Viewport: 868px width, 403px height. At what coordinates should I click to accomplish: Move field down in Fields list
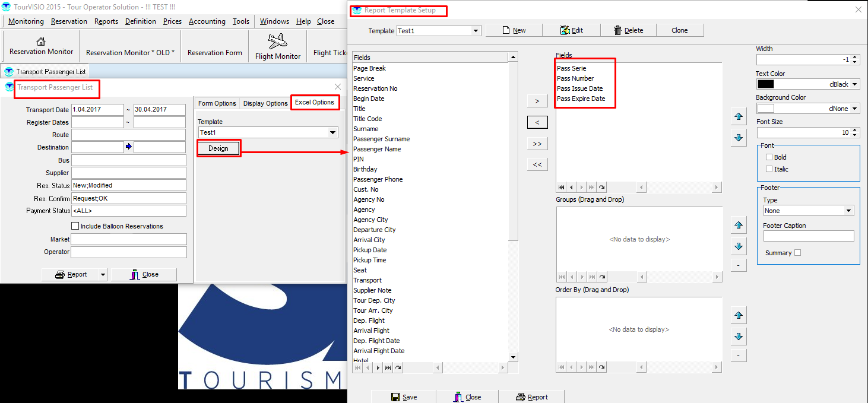[x=738, y=137]
